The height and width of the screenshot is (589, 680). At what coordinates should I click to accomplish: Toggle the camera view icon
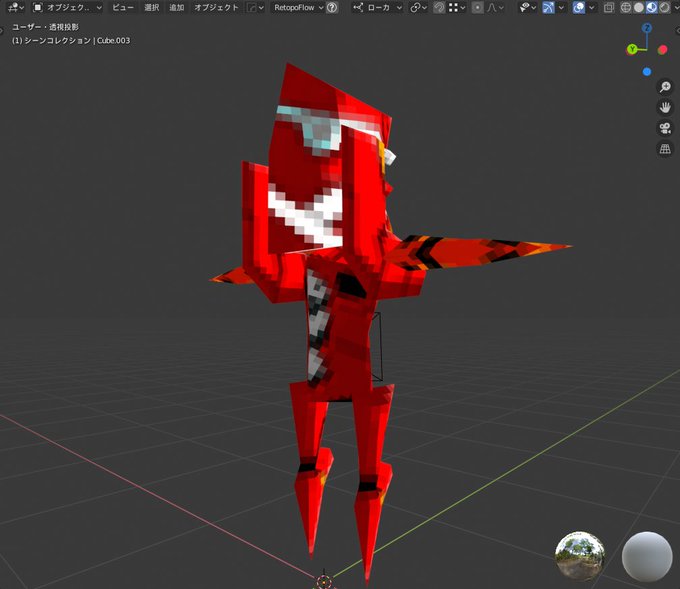pyautogui.click(x=665, y=128)
